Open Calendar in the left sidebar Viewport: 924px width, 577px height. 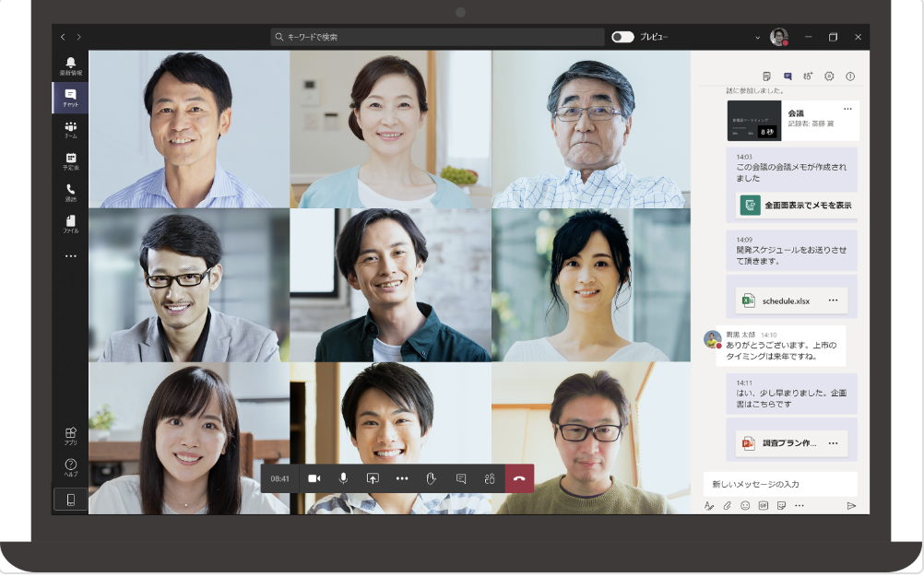pyautogui.click(x=71, y=161)
